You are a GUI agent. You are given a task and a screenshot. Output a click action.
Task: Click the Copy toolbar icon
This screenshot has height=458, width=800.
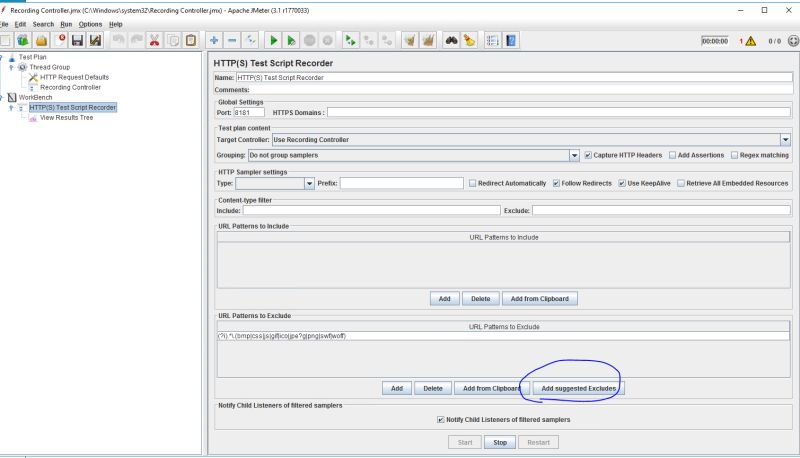[173, 40]
